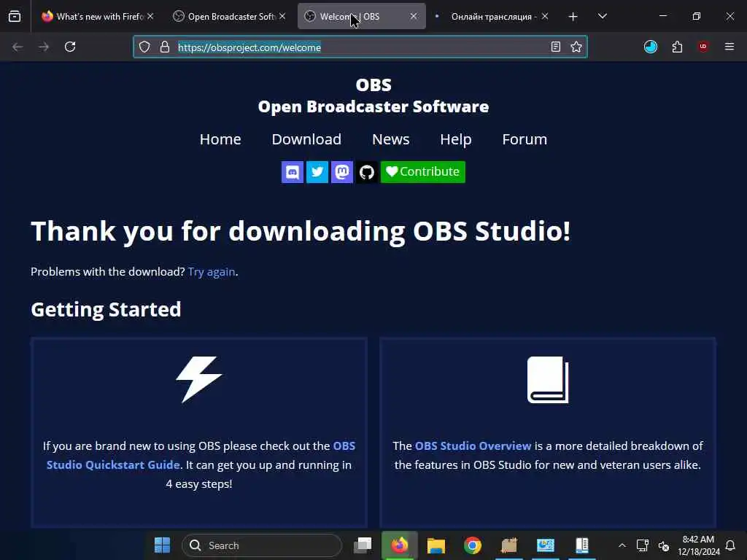Close the Welcome | OBS tab

coord(414,16)
